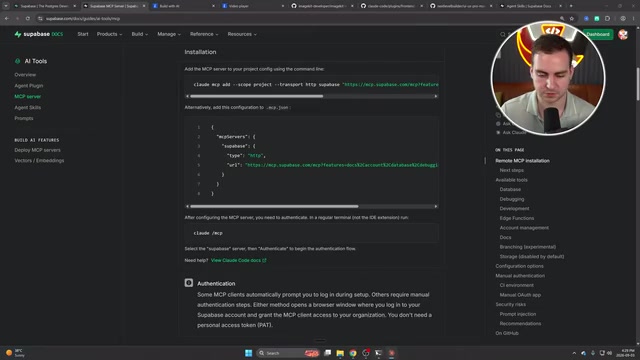Click right arrow of the JSON code scrollbar

pyautogui.click(x=436, y=207)
